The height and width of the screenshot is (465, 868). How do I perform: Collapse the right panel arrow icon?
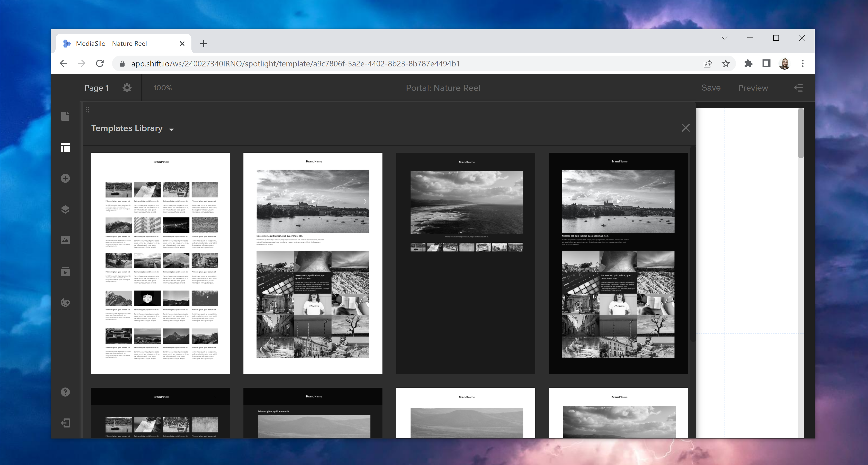(798, 88)
